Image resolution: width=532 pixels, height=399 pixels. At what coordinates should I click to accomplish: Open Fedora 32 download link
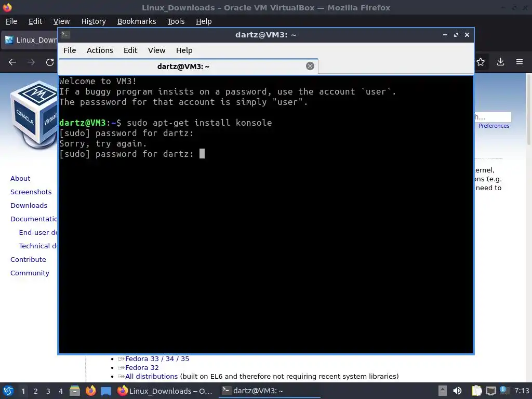(x=142, y=367)
